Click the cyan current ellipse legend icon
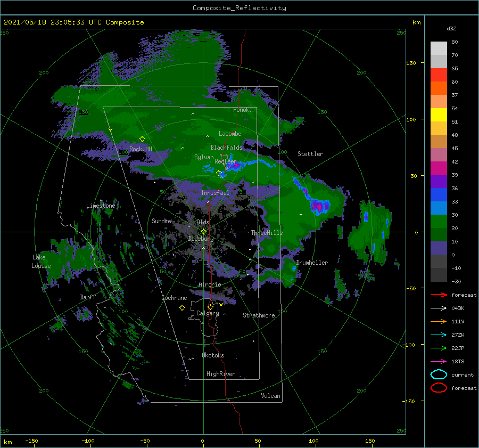Viewport: 479px width, 448px height. click(439, 374)
